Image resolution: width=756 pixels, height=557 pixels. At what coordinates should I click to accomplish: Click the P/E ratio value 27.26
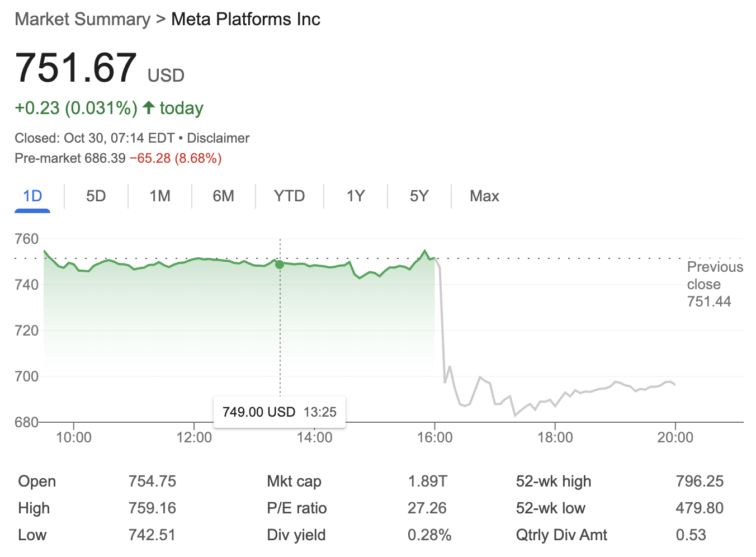(427, 508)
